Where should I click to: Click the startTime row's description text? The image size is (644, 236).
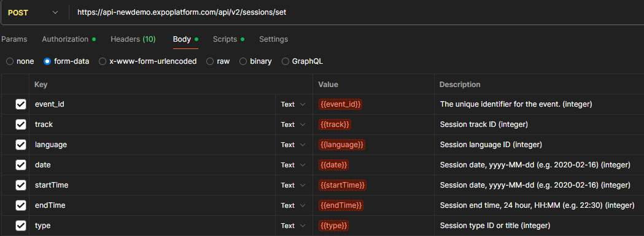point(535,185)
